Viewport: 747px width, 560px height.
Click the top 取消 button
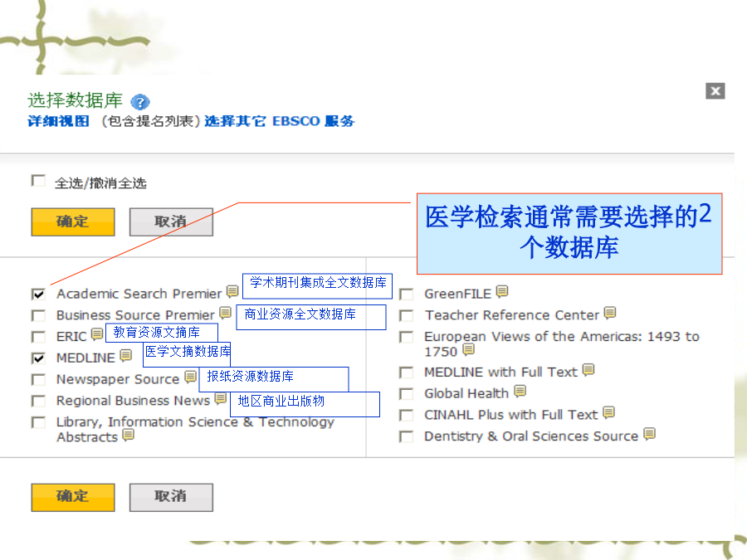[x=171, y=222]
